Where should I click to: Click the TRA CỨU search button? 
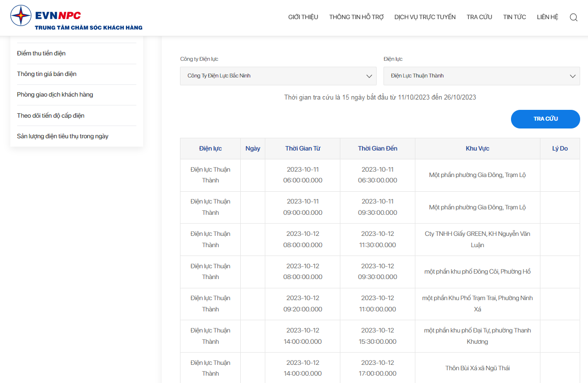point(545,119)
